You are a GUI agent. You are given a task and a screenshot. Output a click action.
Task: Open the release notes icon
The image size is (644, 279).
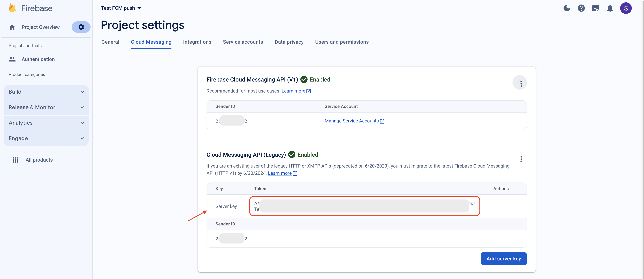(595, 8)
